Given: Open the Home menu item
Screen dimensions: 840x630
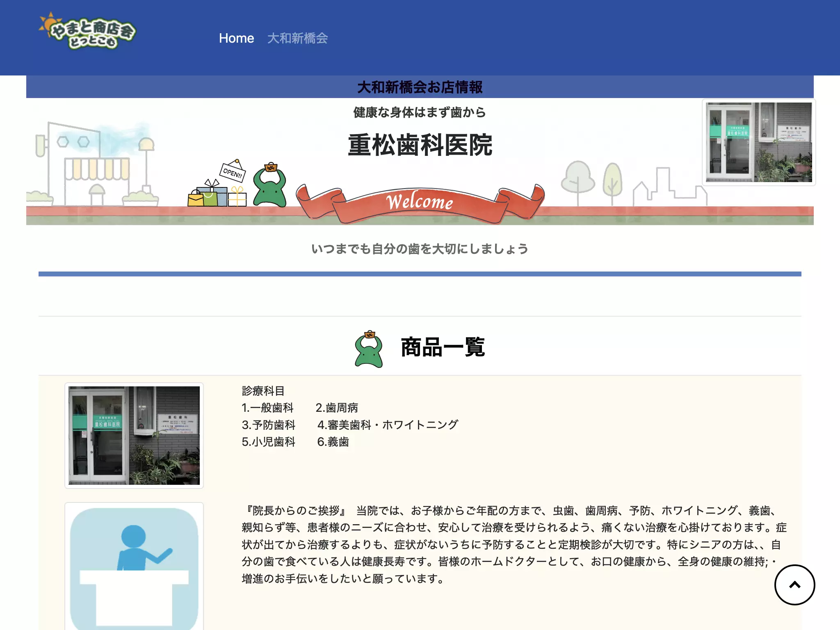Looking at the screenshot, I should [x=236, y=38].
